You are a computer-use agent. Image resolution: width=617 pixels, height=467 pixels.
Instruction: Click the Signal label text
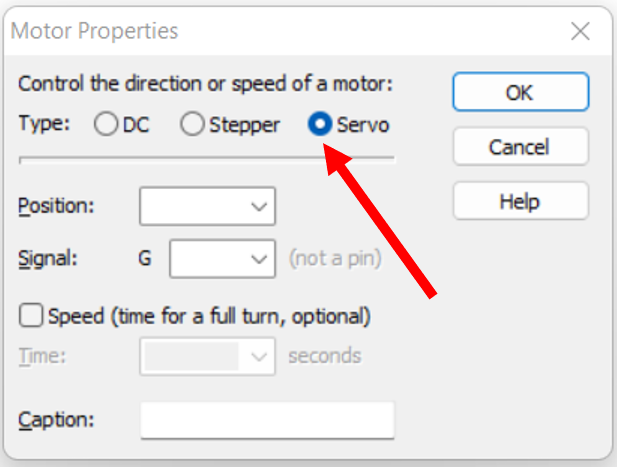point(48,258)
